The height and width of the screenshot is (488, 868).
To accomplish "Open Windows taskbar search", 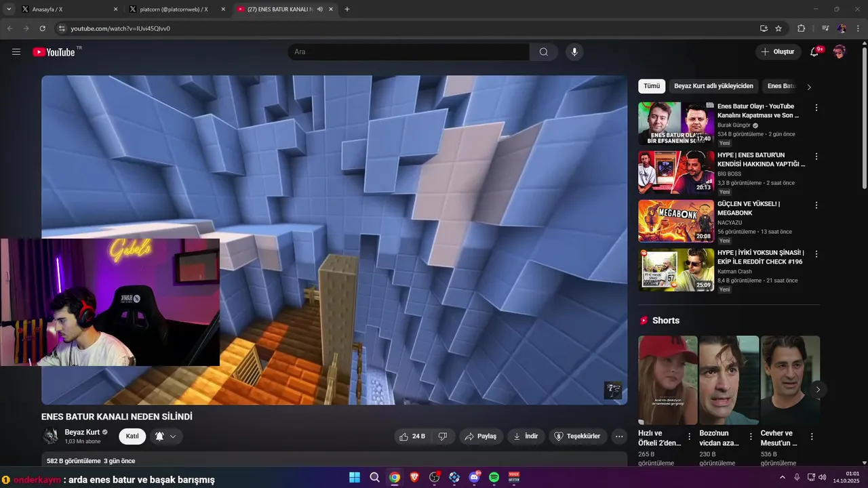I will pos(374,478).
